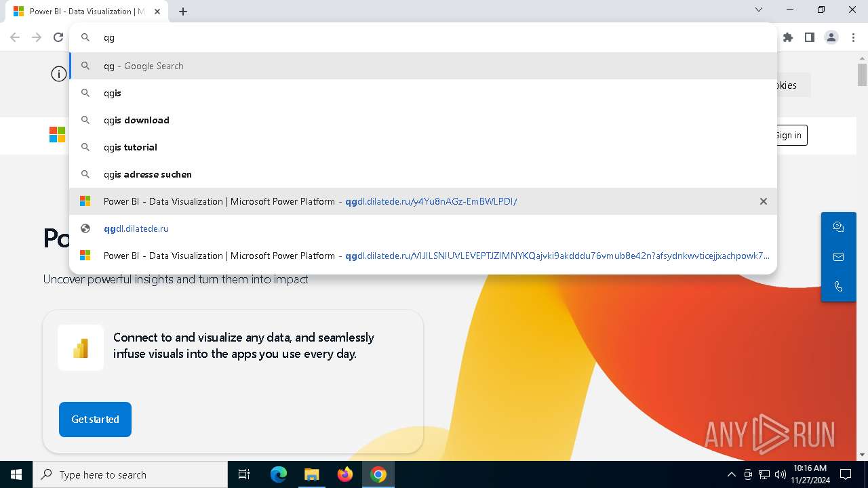This screenshot has width=868, height=488.
Task: Choose 'qgis download' suggestion
Action: [x=423, y=120]
